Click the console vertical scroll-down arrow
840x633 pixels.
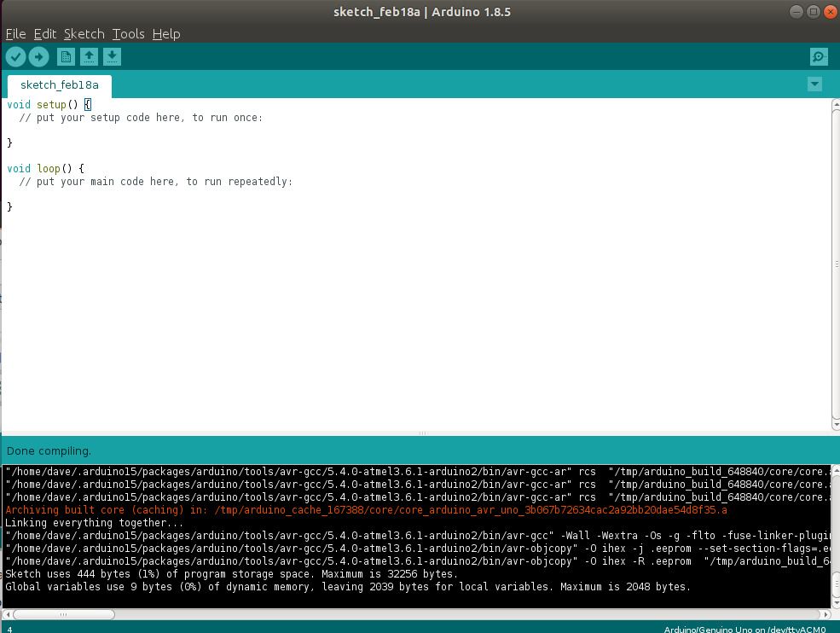[836, 603]
